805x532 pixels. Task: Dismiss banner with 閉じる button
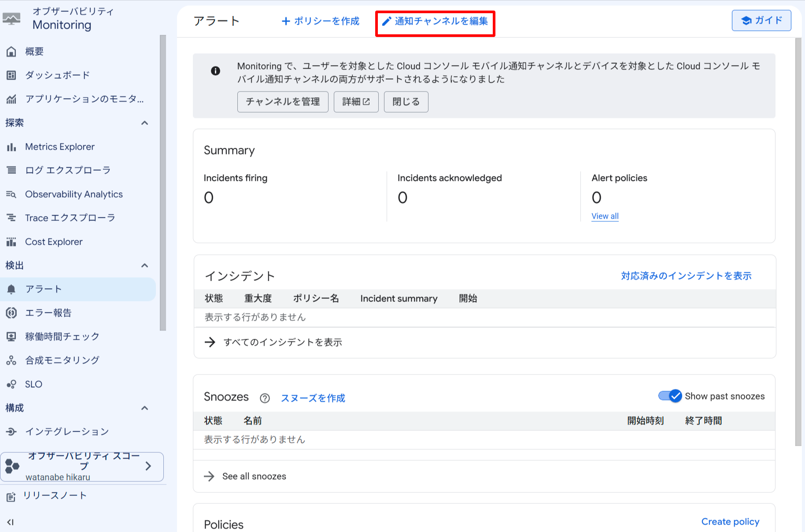(x=406, y=102)
